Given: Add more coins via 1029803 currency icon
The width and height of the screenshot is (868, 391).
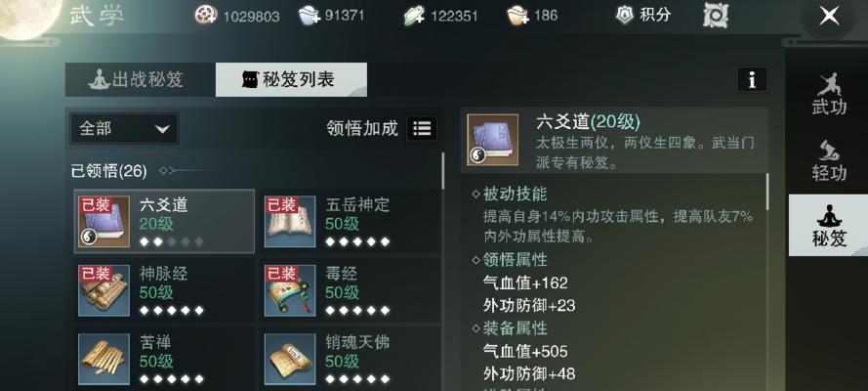Looking at the screenshot, I should (x=206, y=15).
